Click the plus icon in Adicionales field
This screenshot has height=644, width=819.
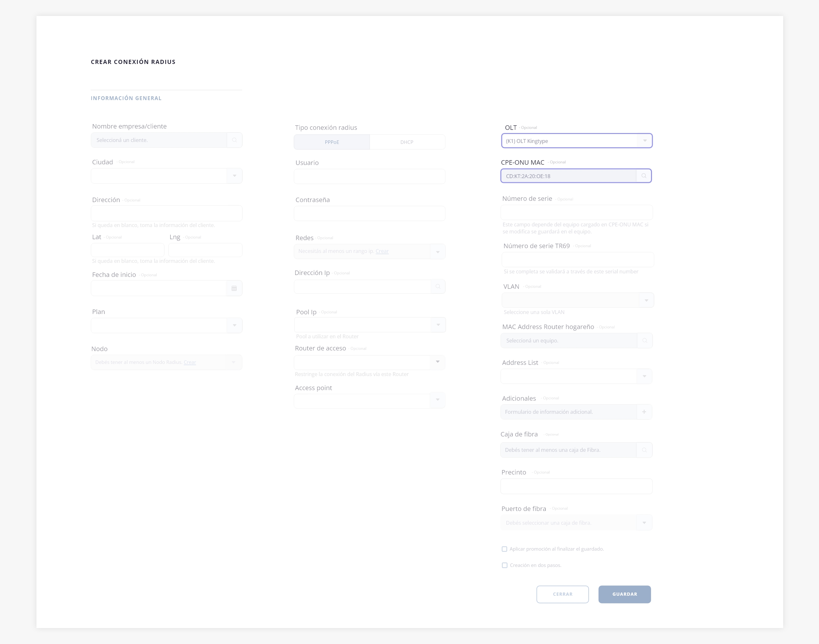[644, 412]
